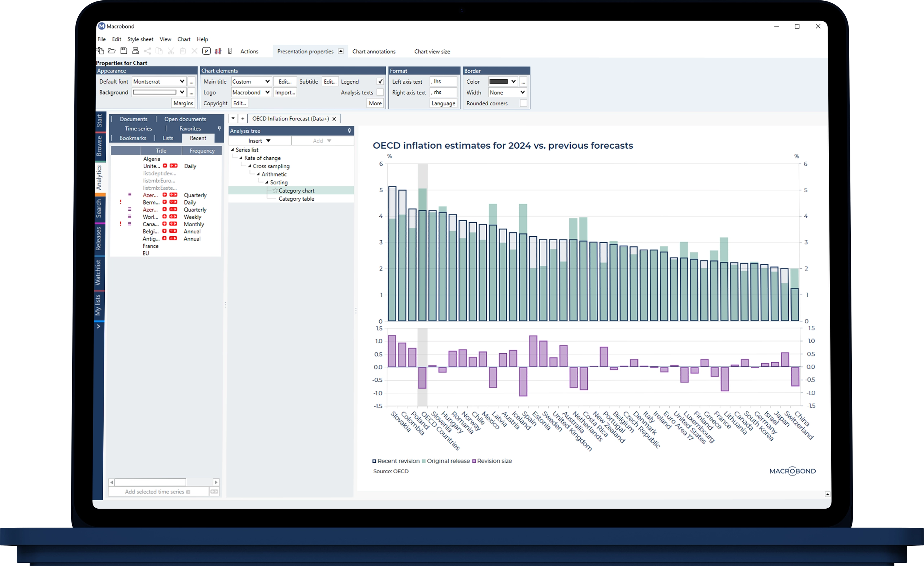The image size is (924, 566).
Task: Click the new document icon
Action: point(100,51)
